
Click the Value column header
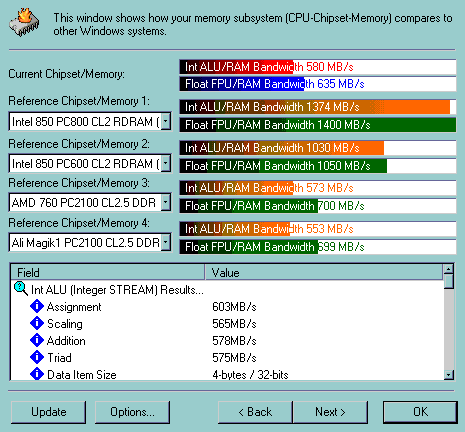coord(324,272)
